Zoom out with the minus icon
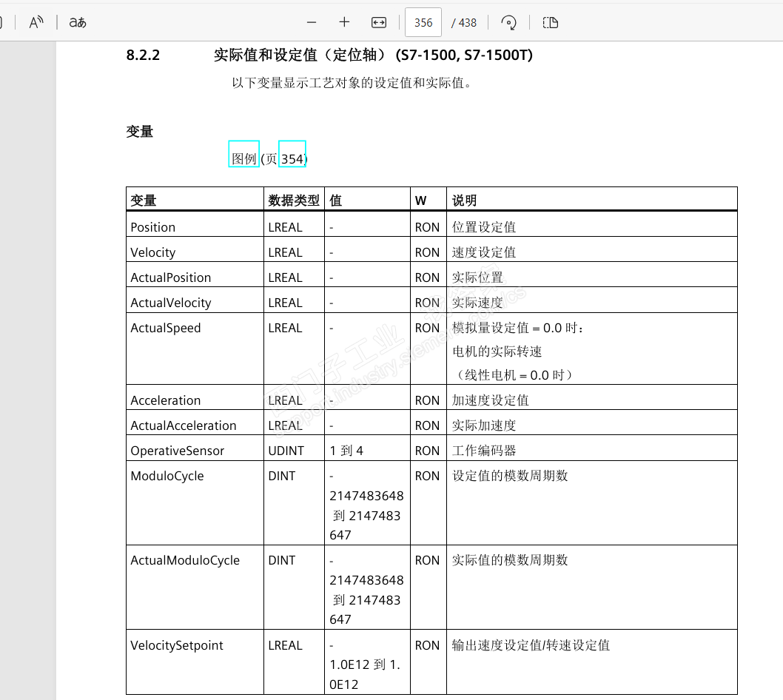783x700 pixels. click(312, 22)
